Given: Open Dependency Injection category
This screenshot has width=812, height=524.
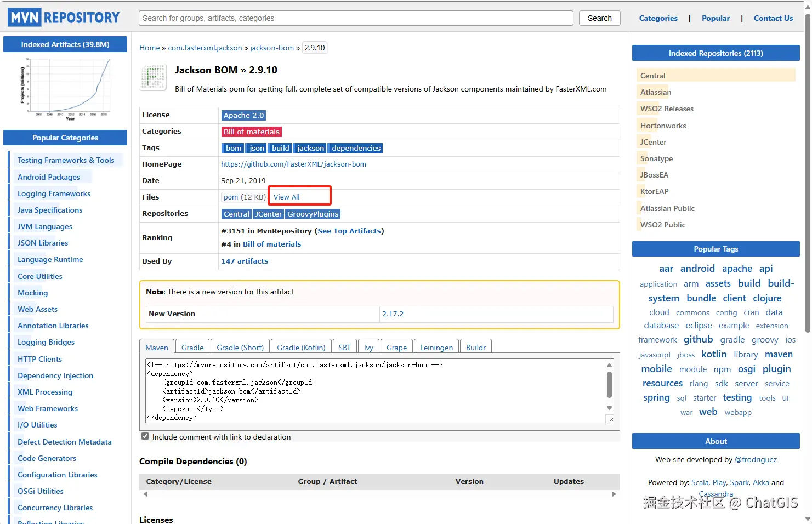Looking at the screenshot, I should coord(55,375).
